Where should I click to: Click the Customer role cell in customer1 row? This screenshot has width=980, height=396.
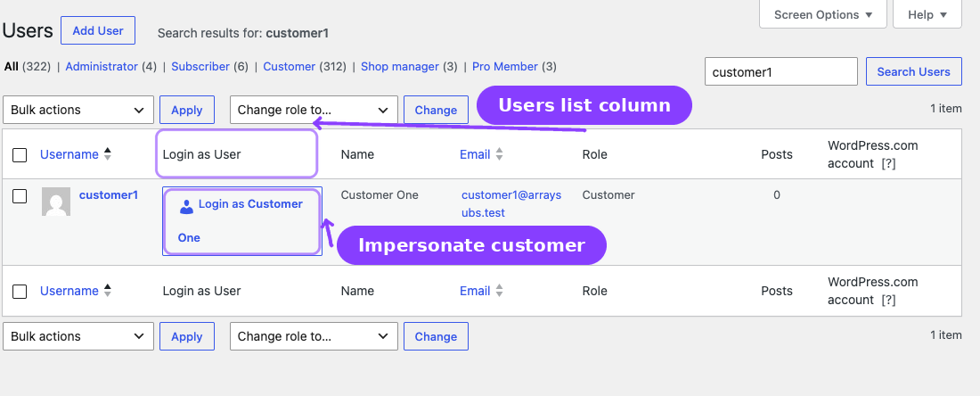(608, 194)
